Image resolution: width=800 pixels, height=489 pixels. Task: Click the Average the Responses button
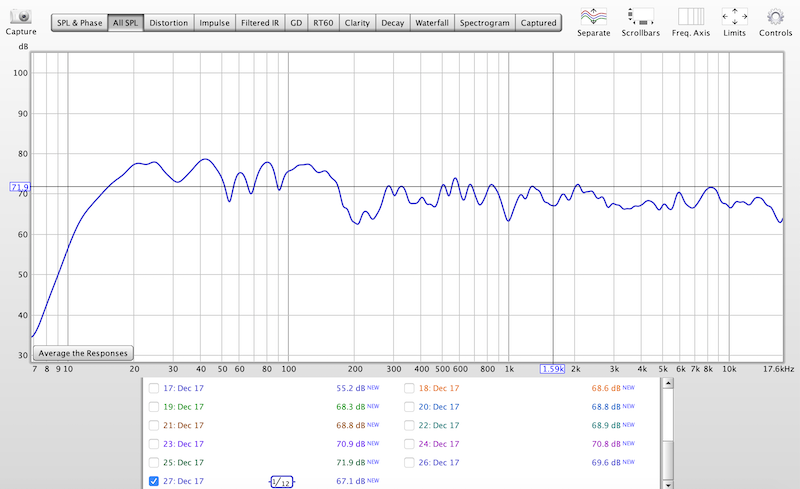[83, 353]
